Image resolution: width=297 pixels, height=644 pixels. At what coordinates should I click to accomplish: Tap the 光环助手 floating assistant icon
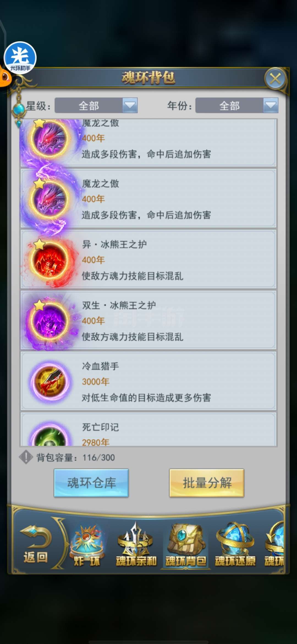point(20,58)
